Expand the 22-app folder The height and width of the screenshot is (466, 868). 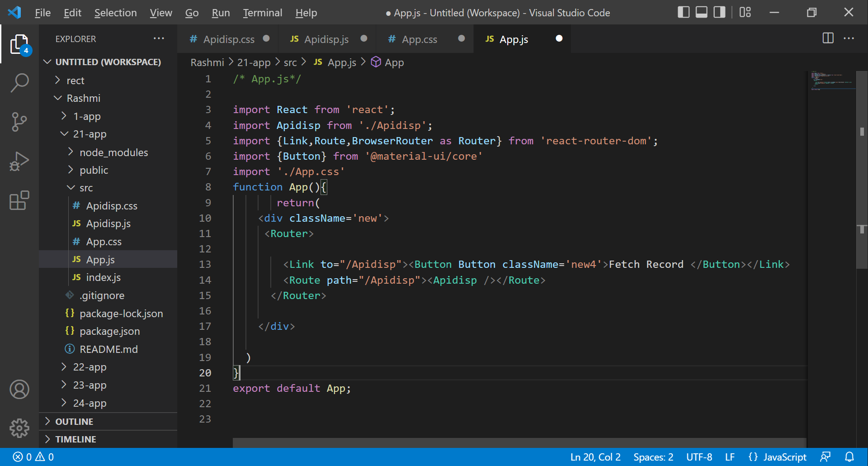pos(108,367)
